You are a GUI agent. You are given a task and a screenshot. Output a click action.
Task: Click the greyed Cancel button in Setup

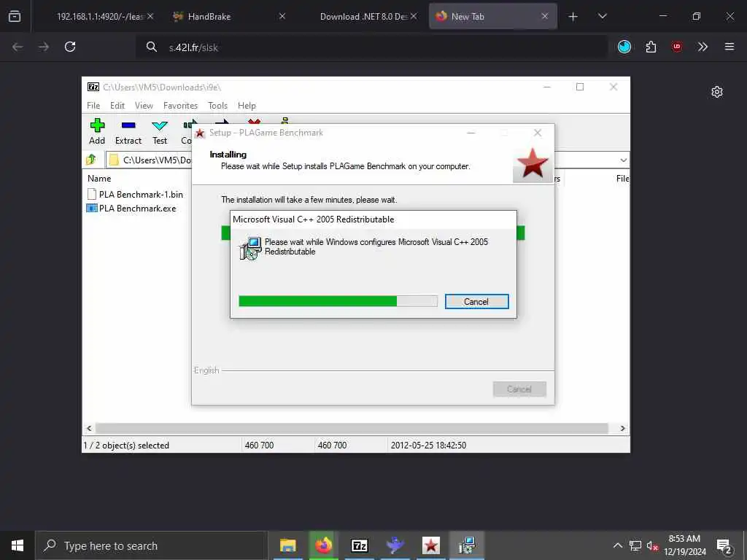(x=519, y=389)
